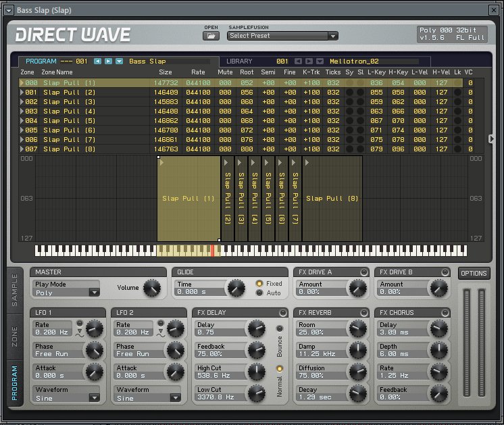Click the LFO 1 Phase knob

click(95, 350)
